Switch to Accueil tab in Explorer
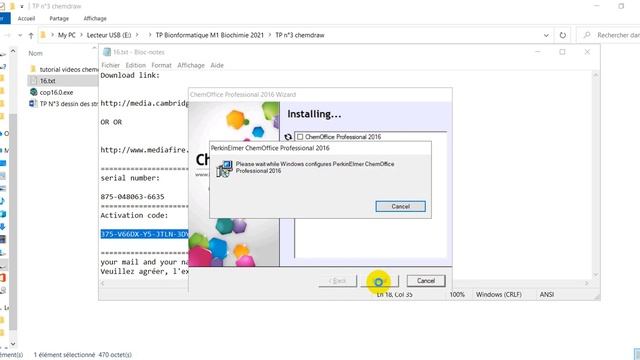This screenshot has height=360, width=640. pyautogui.click(x=26, y=18)
